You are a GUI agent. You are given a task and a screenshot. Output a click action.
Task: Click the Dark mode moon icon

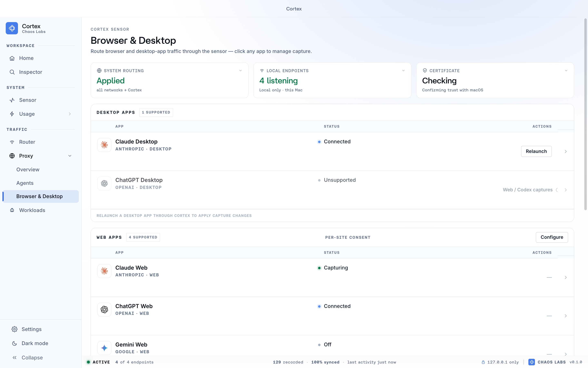click(x=14, y=343)
